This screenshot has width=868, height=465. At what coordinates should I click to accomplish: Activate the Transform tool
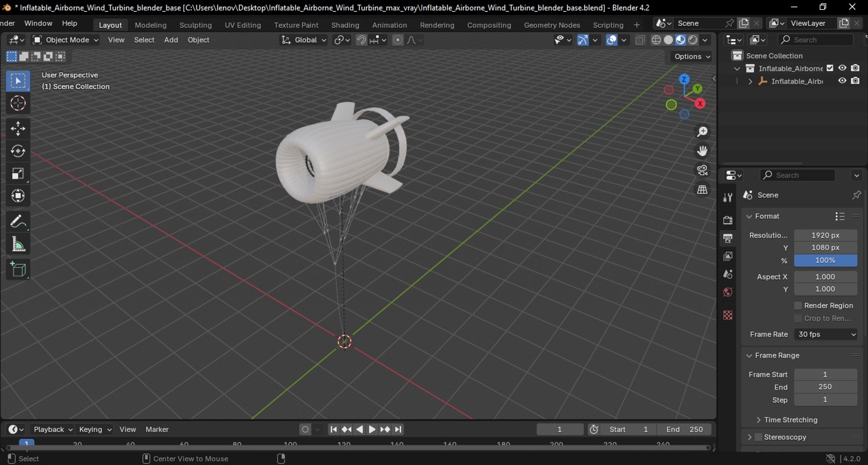click(x=18, y=196)
